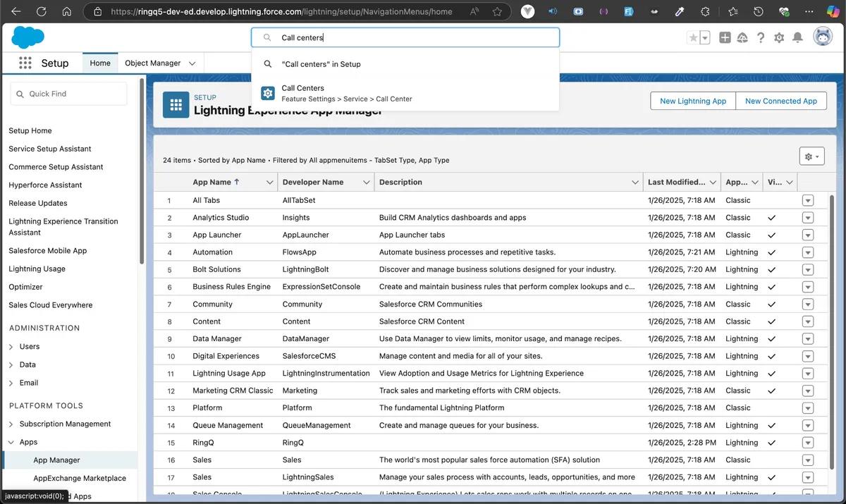The width and height of the screenshot is (846, 504).
Task: Open the Global Actions plus icon
Action: [x=725, y=38]
